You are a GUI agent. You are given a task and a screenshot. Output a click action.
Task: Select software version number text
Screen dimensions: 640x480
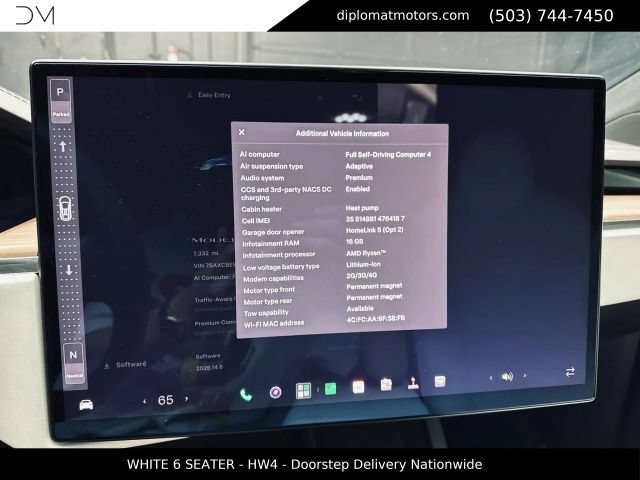tap(209, 367)
